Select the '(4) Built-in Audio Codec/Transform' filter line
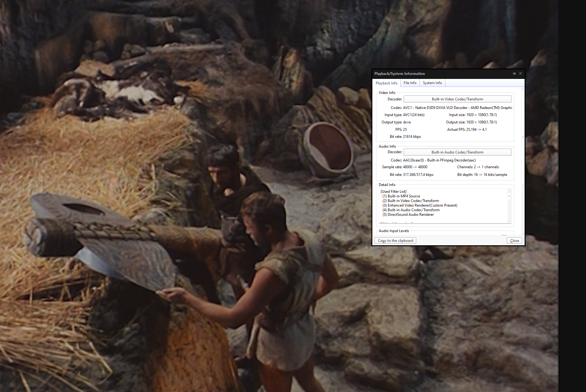Screen dimensions: 586x392 (411, 210)
